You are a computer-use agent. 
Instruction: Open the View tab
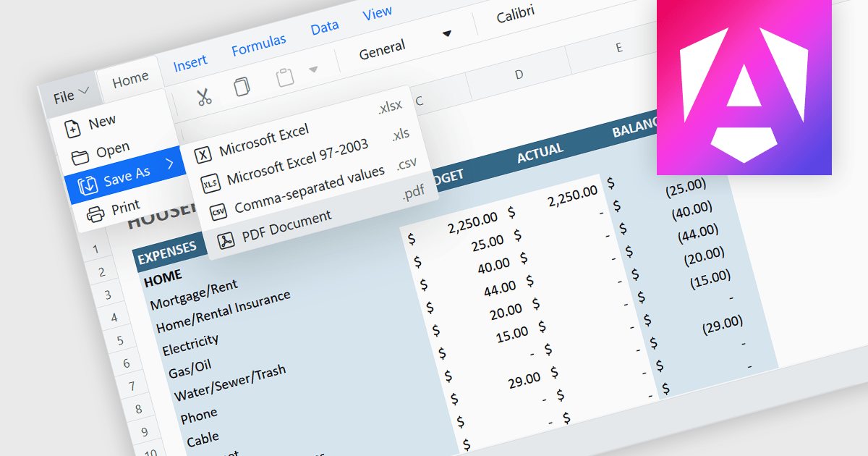click(x=377, y=12)
